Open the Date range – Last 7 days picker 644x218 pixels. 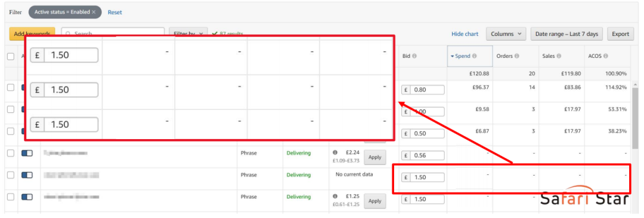566,34
